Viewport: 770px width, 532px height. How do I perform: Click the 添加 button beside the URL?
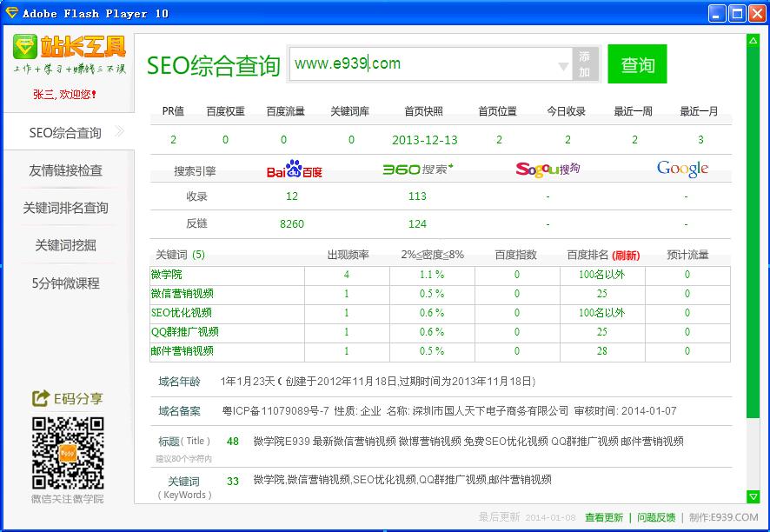(x=585, y=64)
